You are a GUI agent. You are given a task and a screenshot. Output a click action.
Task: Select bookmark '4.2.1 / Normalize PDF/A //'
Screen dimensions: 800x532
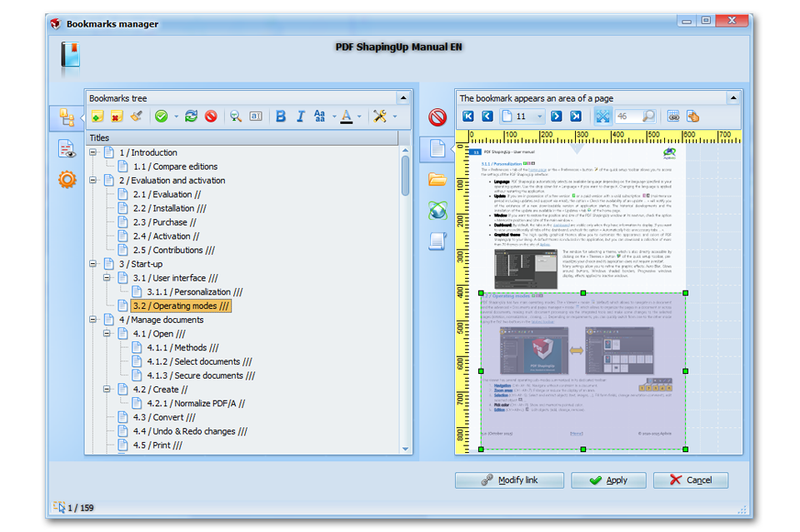(x=196, y=404)
